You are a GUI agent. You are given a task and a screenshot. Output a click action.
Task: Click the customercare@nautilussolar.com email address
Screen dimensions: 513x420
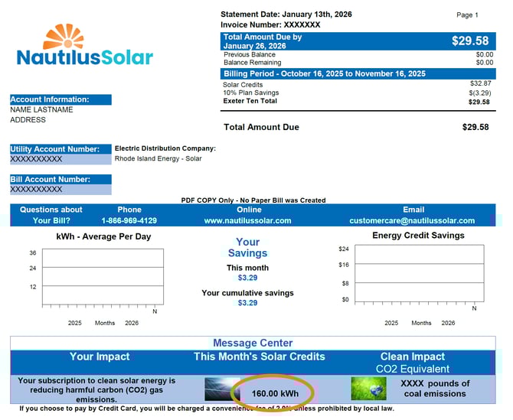tap(412, 220)
